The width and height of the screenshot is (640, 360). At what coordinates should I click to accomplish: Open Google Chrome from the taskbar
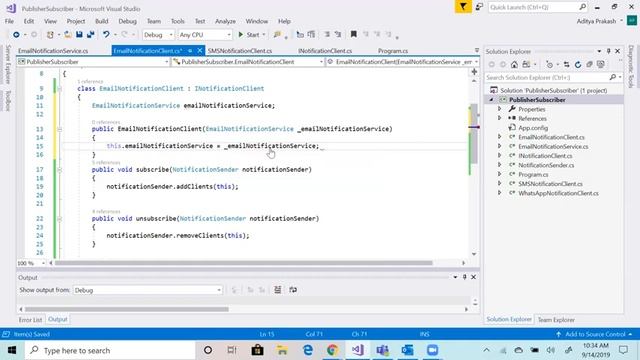[x=332, y=350]
